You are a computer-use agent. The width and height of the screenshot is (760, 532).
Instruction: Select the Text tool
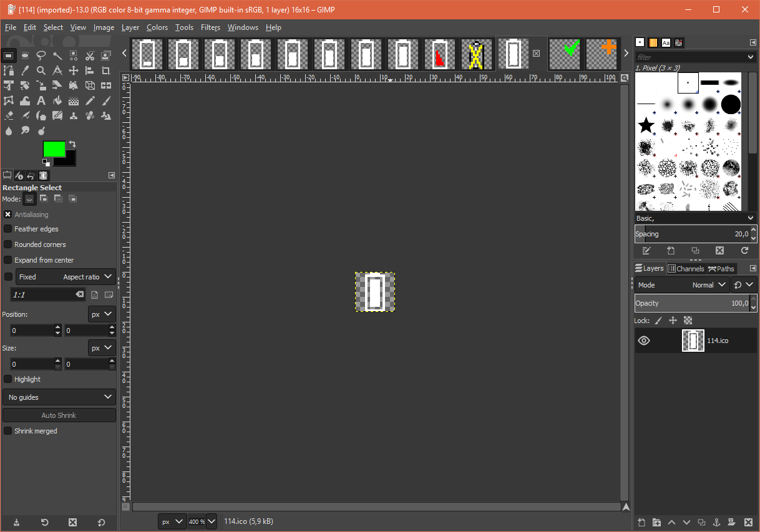tap(41, 100)
